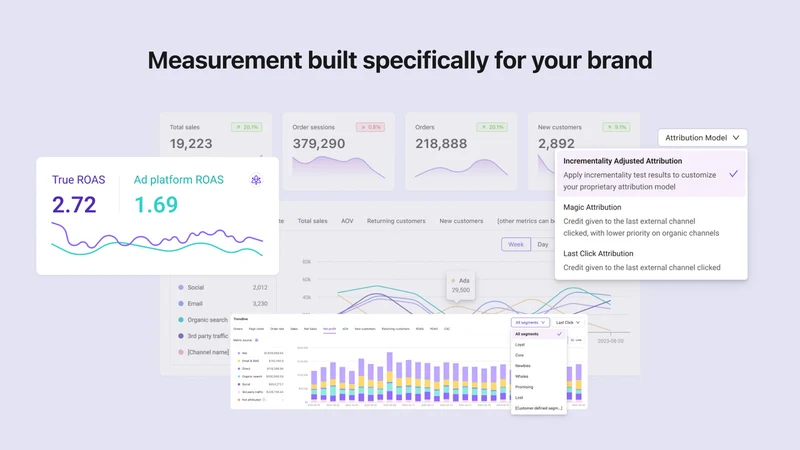
Task: Select the ROAS tab in Trendline panel
Action: tap(419, 329)
